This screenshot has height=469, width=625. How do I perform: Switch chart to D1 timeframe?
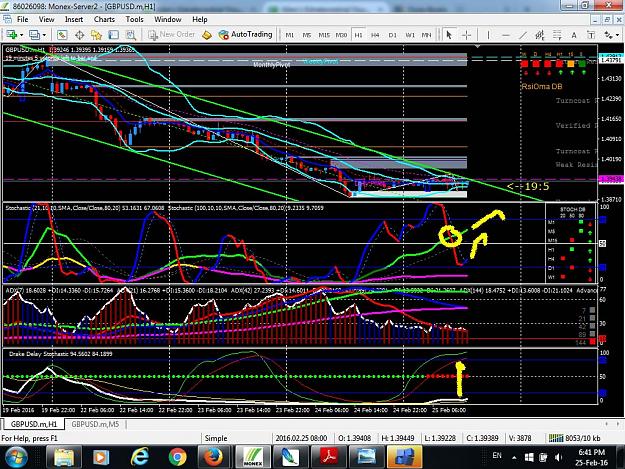point(393,35)
